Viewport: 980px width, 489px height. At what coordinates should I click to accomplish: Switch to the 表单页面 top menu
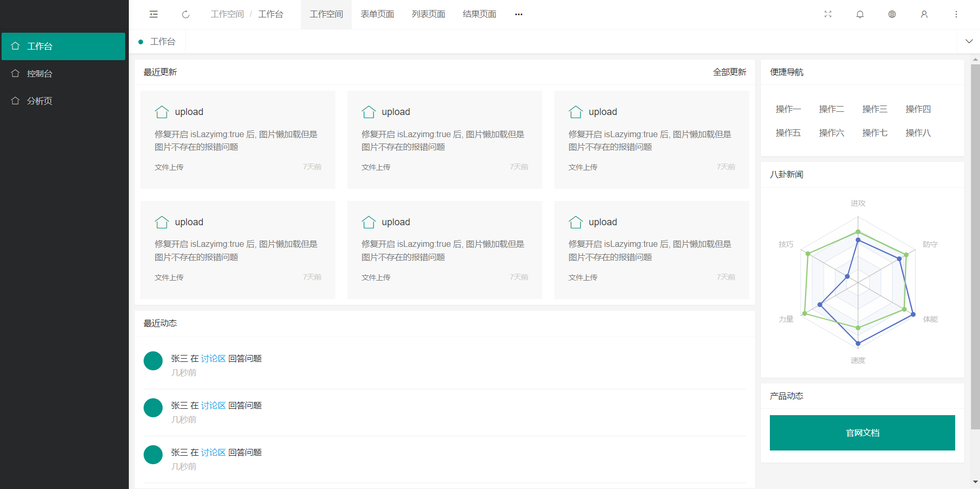[378, 14]
